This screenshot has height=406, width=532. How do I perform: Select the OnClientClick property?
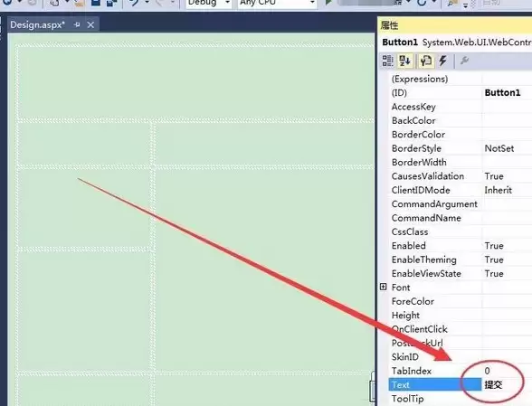[420, 329]
